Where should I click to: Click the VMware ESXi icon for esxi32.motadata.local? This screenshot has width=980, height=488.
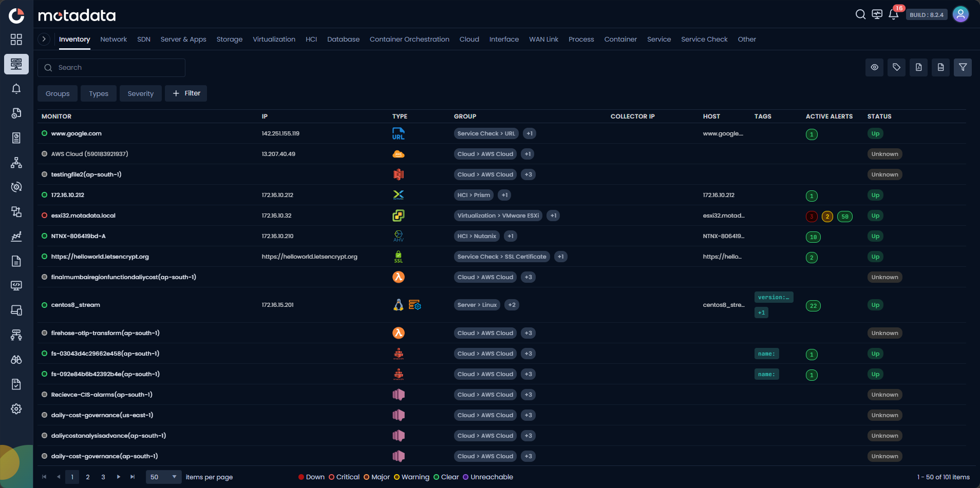(x=399, y=216)
